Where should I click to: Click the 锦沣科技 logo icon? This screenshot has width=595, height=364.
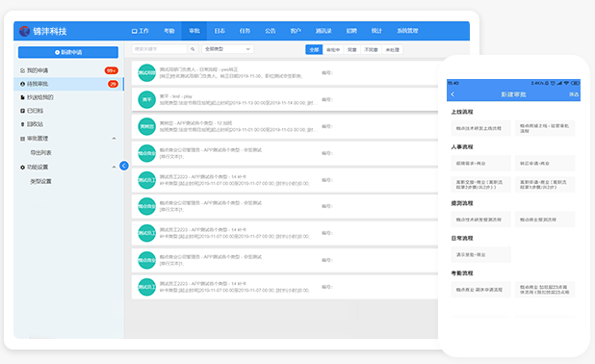pyautogui.click(x=24, y=31)
